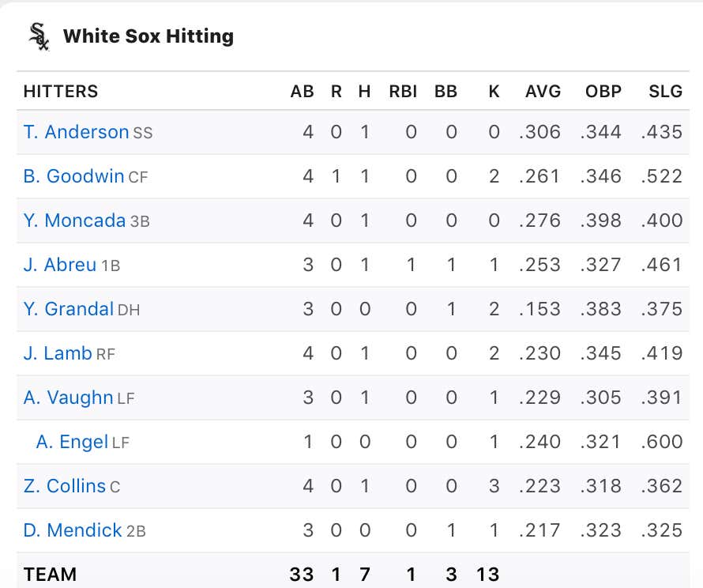This screenshot has height=588, width=703.
Task: Click the K column header
Action: pyautogui.click(x=494, y=92)
